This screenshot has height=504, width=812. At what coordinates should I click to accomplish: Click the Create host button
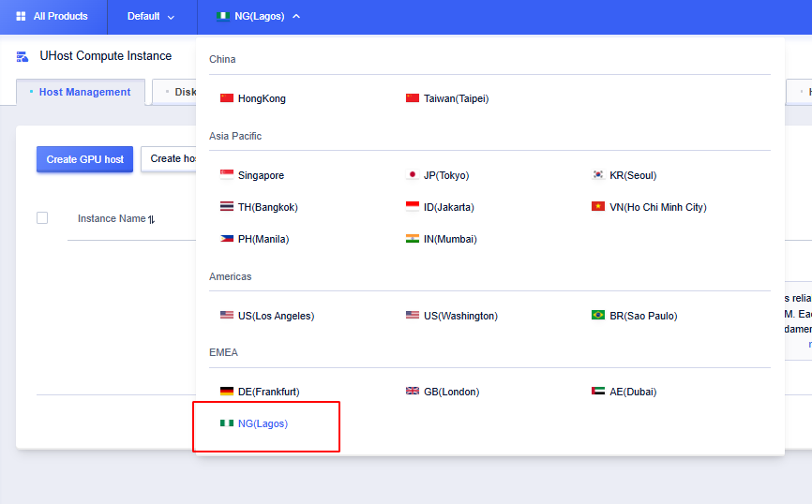(x=169, y=159)
